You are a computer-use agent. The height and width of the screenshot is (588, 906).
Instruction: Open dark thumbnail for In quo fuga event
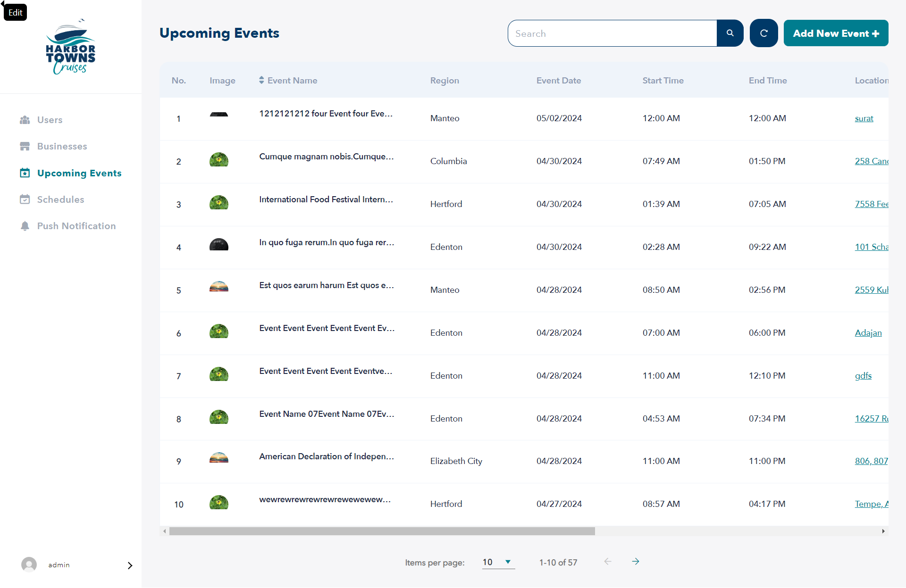point(219,244)
